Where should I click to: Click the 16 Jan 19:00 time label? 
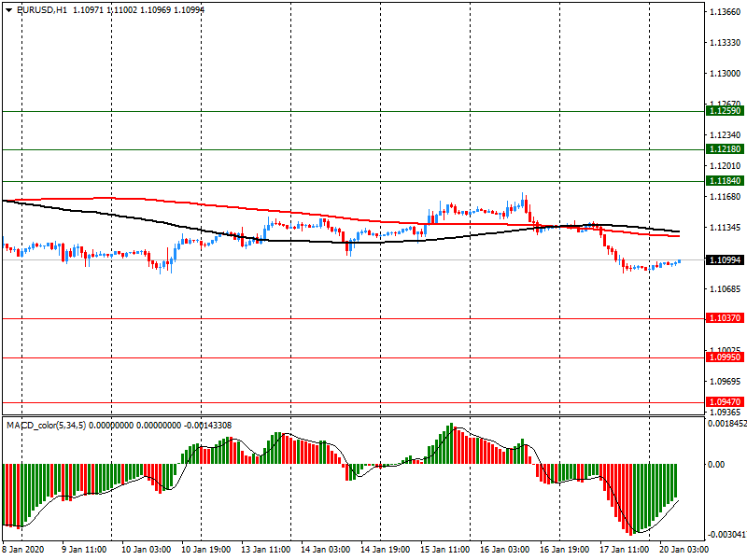click(564, 551)
